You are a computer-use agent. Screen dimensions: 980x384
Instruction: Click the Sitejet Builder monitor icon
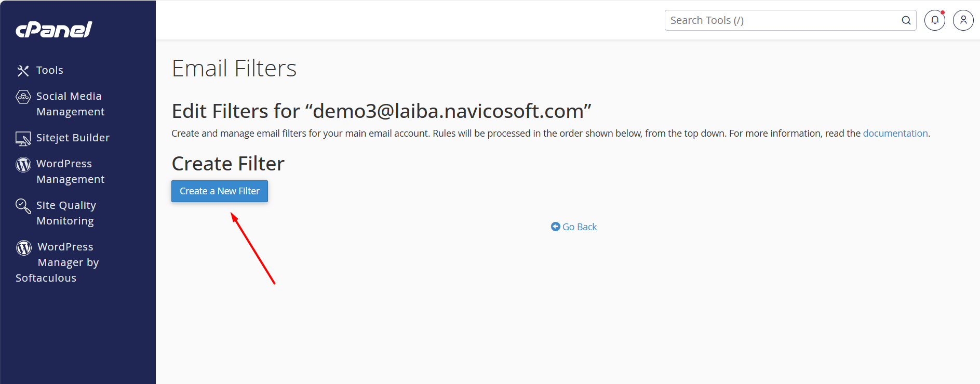[23, 139]
